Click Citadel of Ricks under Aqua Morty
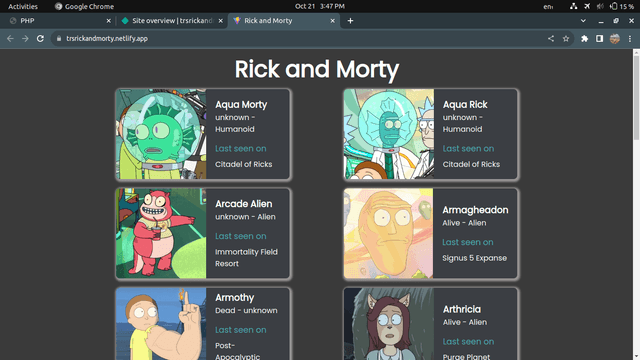The width and height of the screenshot is (640, 360). click(244, 164)
